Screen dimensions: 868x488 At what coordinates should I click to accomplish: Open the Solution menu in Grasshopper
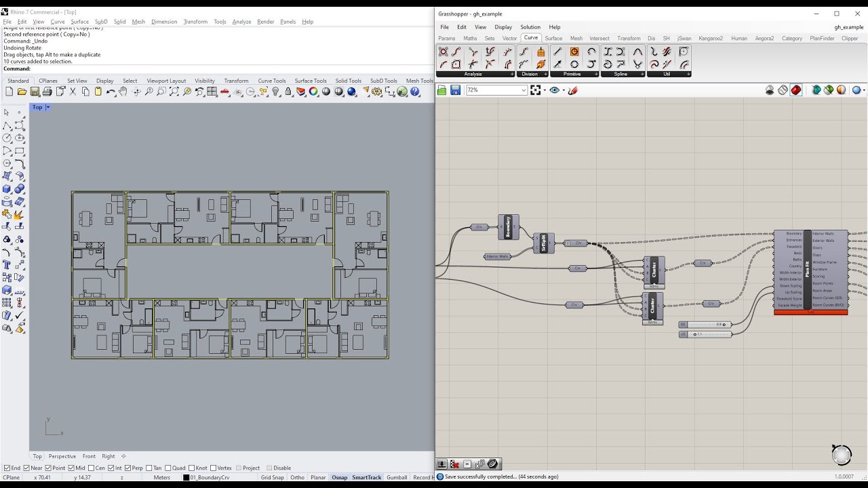530,27
